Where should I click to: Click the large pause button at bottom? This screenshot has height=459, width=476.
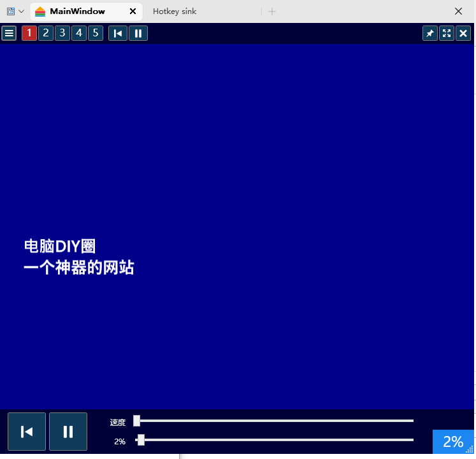68,432
